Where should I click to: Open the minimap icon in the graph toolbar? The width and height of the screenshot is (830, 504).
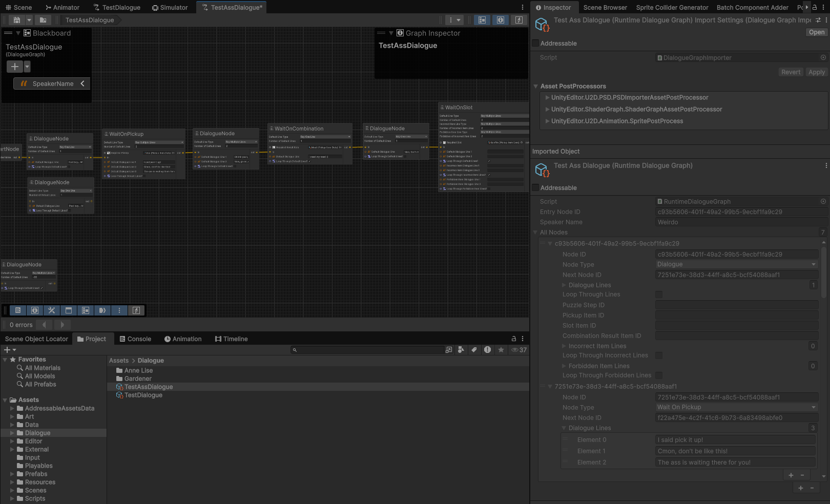pyautogui.click(x=69, y=310)
